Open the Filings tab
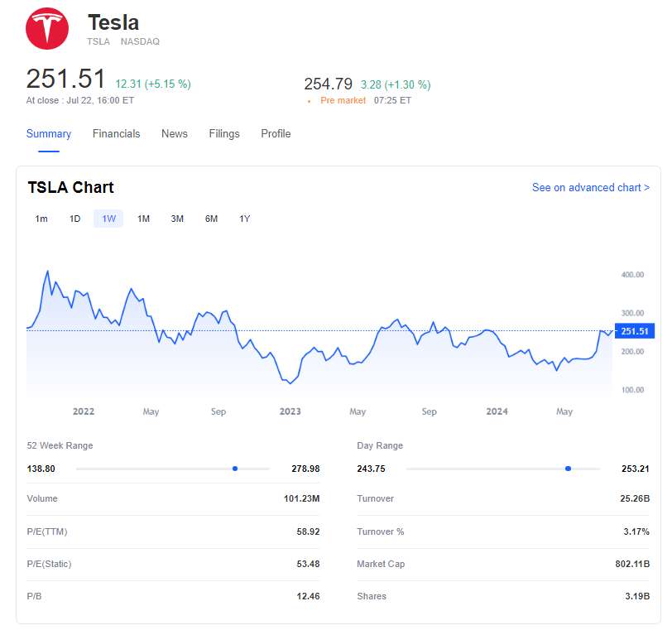 tap(224, 133)
